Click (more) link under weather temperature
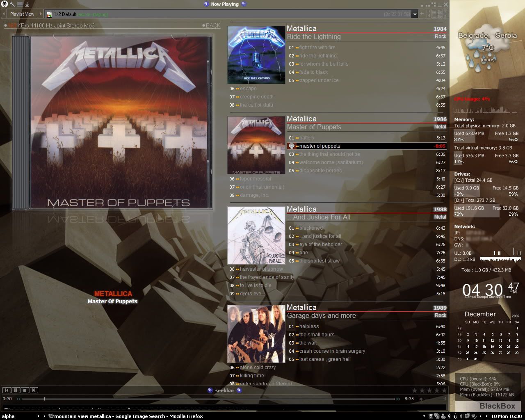This screenshot has width=525, height=420. (x=488, y=60)
